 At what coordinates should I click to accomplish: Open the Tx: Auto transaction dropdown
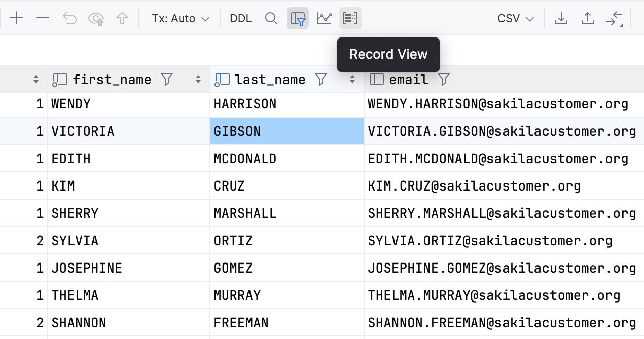click(x=181, y=19)
